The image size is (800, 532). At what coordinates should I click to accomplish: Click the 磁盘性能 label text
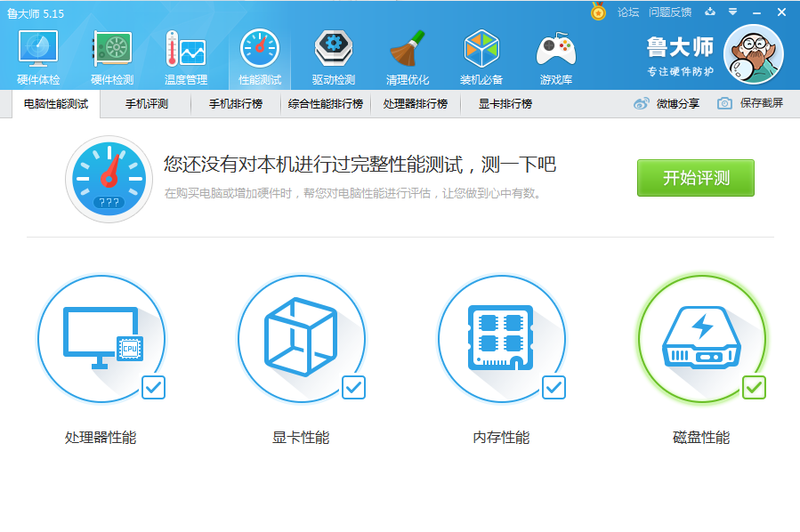tap(701, 438)
